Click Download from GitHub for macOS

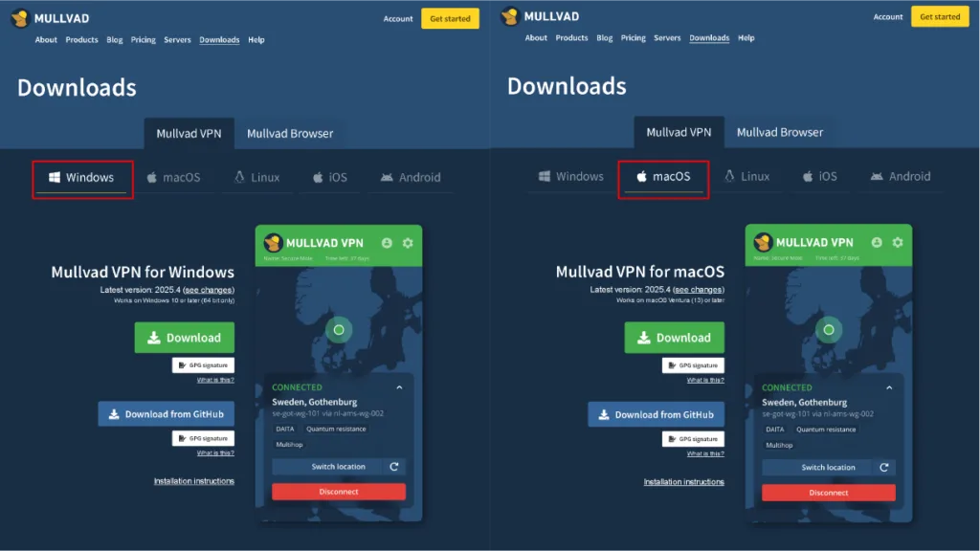(x=657, y=415)
